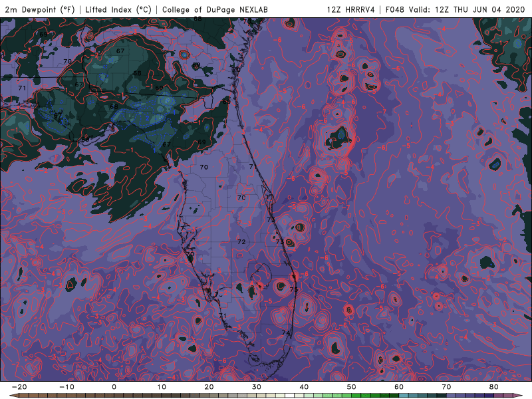Click the "40" colorbar scale label
Viewport: 532px width, 399px height.
pos(304,387)
